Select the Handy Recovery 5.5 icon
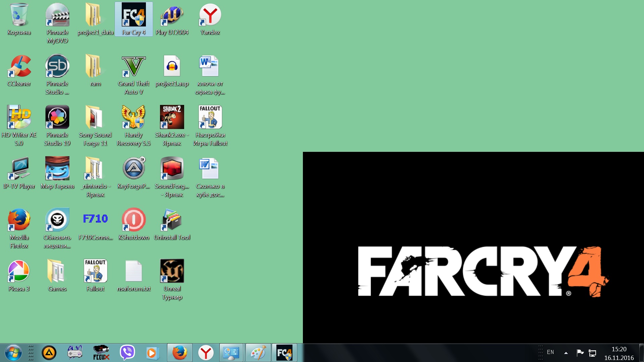The image size is (644, 362). [133, 117]
